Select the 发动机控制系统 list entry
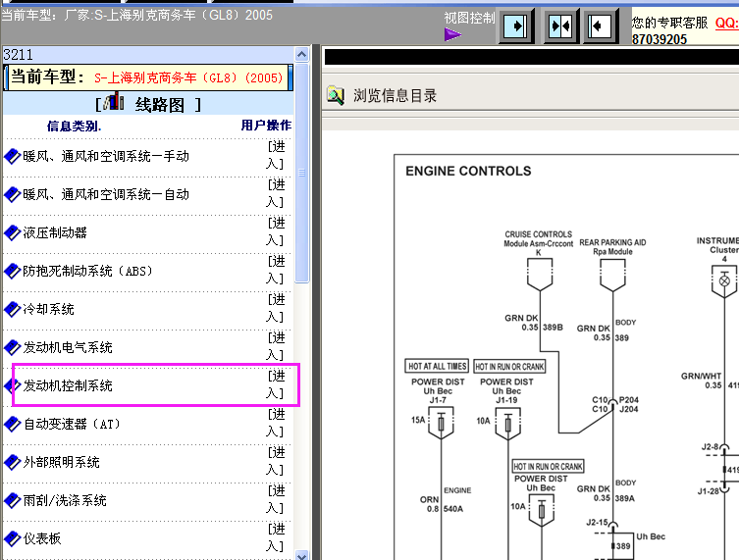 pos(68,385)
